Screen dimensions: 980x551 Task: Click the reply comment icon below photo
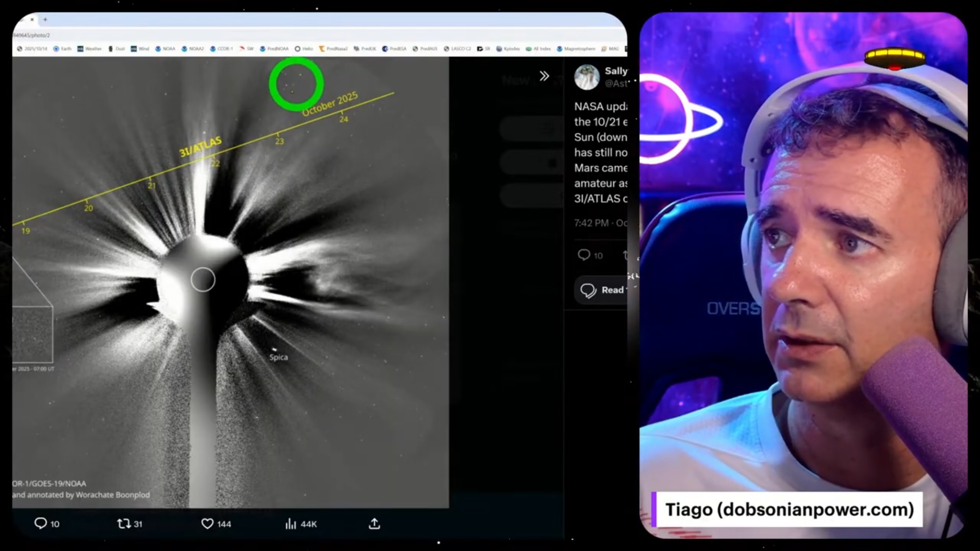pos(40,523)
